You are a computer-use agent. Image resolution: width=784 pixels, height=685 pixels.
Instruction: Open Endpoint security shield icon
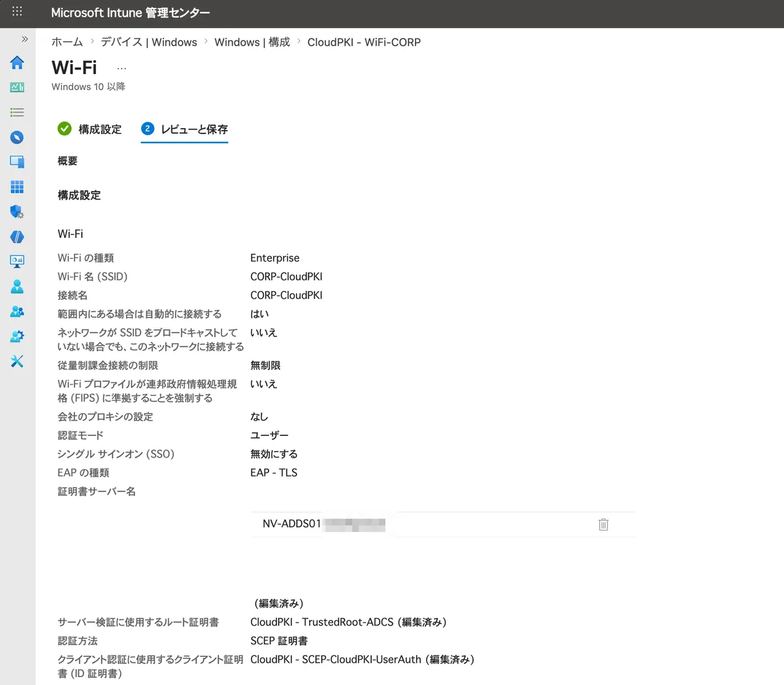tap(17, 212)
